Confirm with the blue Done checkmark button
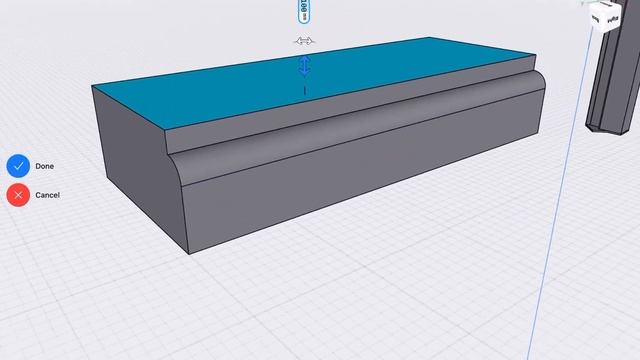 point(18,166)
